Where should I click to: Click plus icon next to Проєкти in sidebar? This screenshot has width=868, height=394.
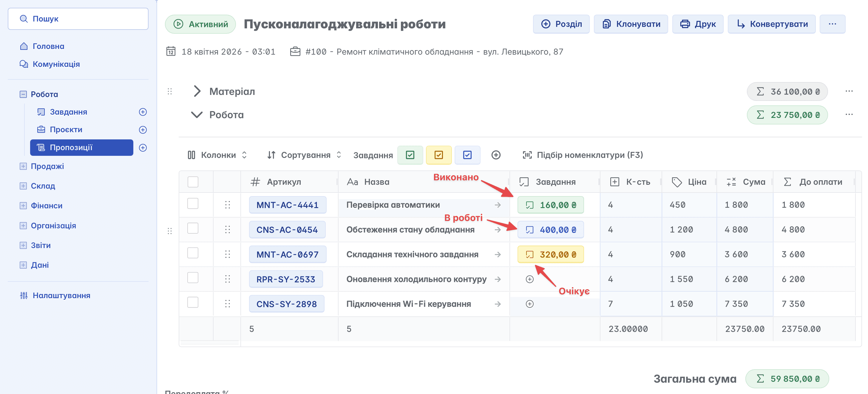(143, 130)
